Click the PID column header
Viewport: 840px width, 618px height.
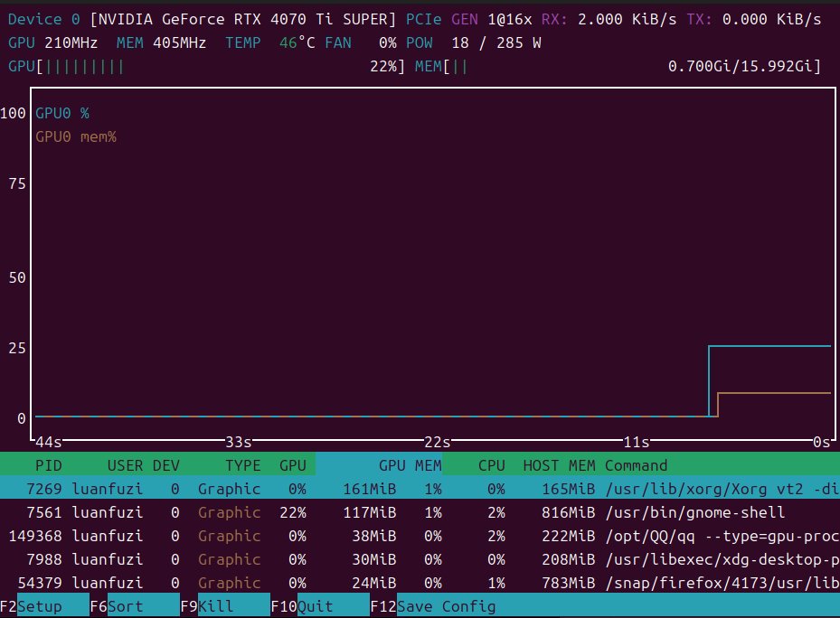click(48, 465)
